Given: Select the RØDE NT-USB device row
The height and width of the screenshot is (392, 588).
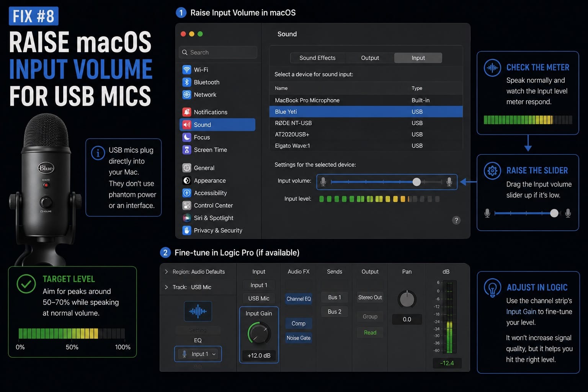Looking at the screenshot, I should (x=366, y=123).
